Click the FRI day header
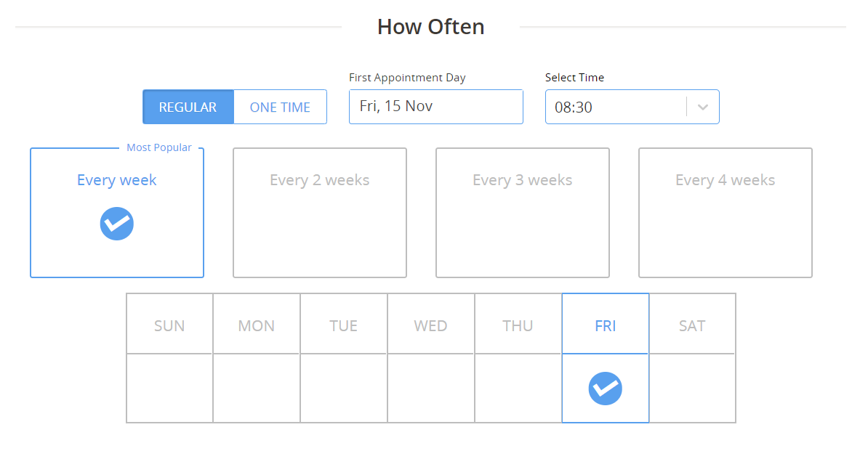Screen dimensions: 868x451 click(605, 324)
